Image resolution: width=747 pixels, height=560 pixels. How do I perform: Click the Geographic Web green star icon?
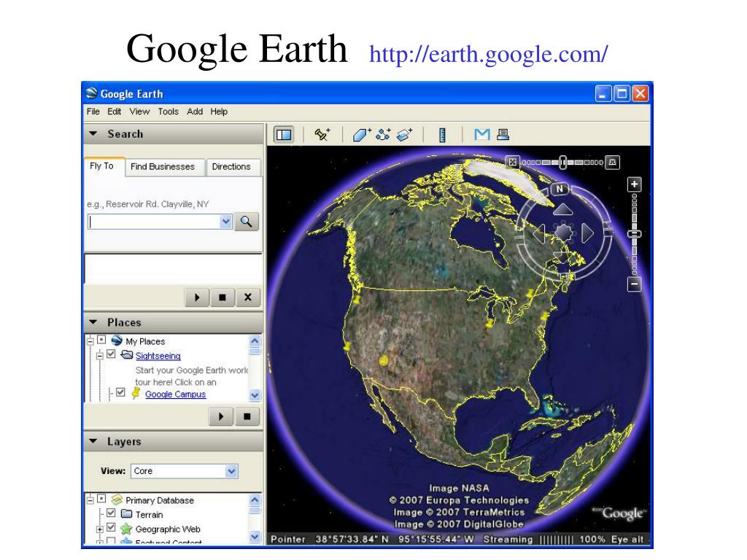[126, 529]
